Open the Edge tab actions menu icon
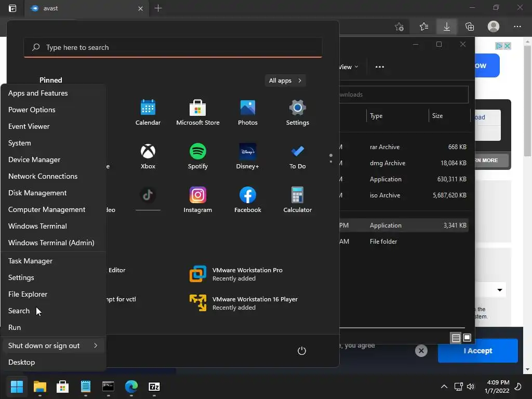The height and width of the screenshot is (399, 532). [x=12, y=8]
